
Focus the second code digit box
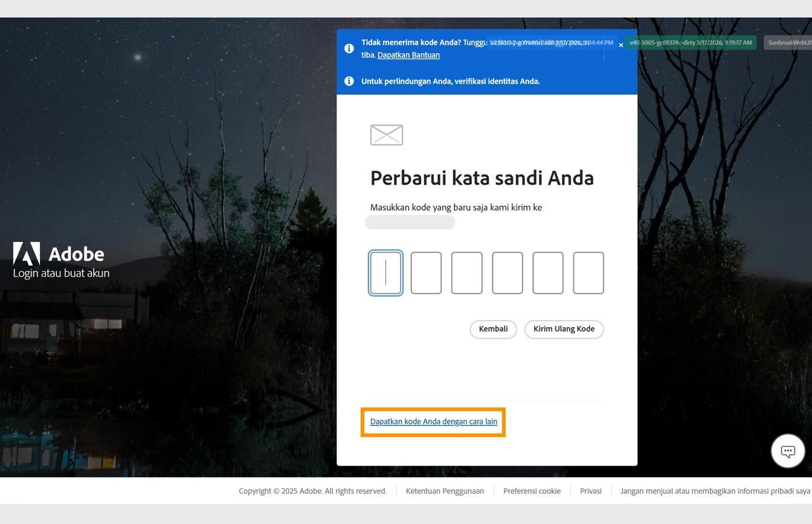tap(426, 273)
